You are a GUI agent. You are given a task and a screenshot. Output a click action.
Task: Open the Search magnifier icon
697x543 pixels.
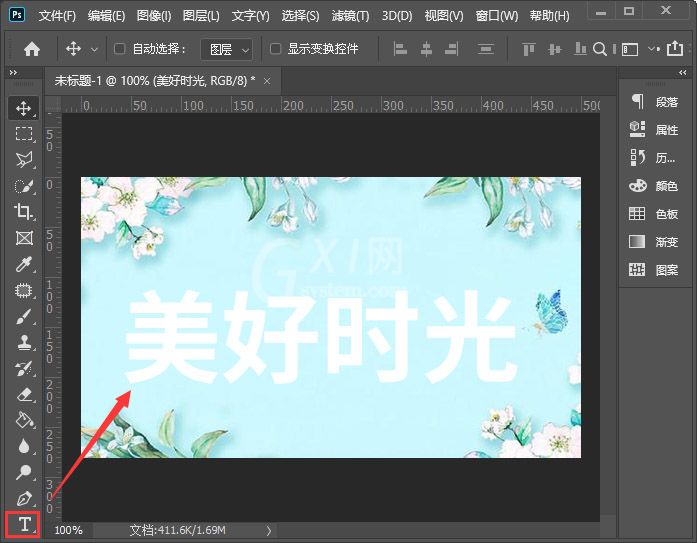[x=600, y=49]
